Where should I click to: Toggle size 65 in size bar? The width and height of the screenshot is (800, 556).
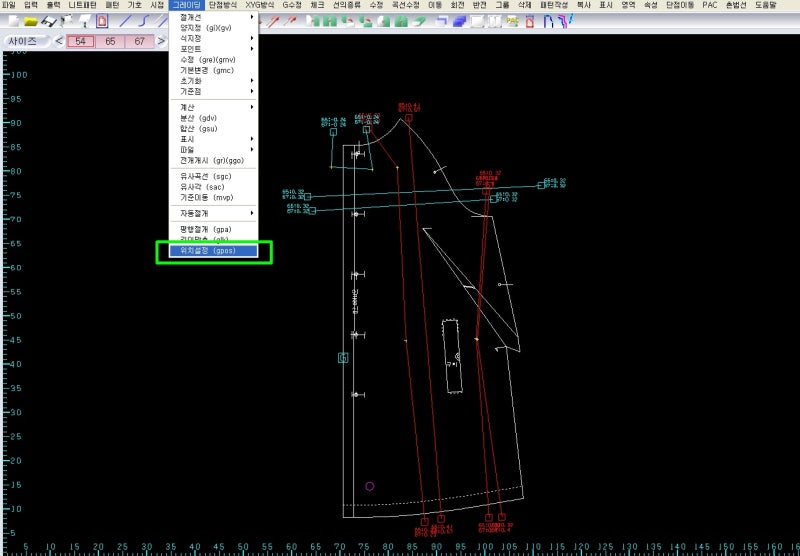(109, 41)
